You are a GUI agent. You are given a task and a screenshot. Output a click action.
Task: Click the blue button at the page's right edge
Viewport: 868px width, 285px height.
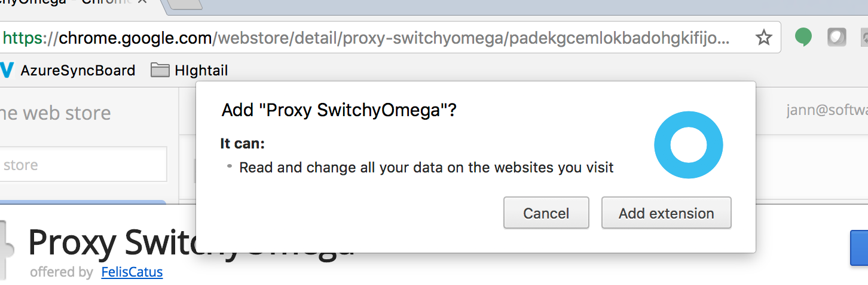click(858, 248)
